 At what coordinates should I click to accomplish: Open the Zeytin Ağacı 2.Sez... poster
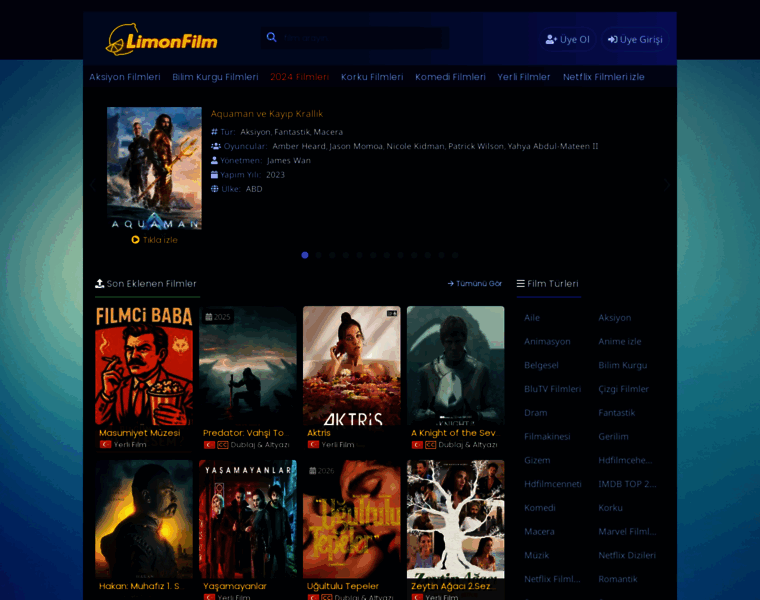pyautogui.click(x=456, y=519)
